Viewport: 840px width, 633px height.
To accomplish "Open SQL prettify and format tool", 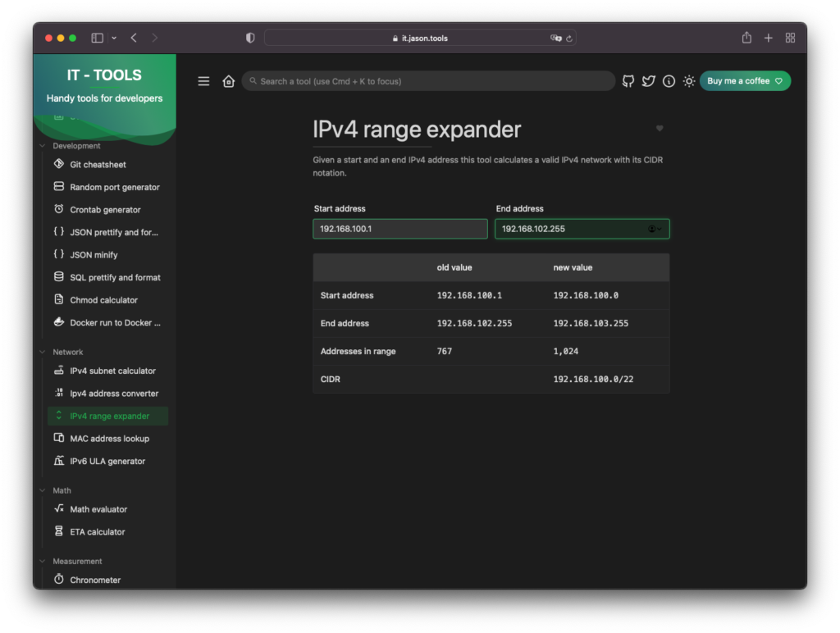I will [x=107, y=277].
